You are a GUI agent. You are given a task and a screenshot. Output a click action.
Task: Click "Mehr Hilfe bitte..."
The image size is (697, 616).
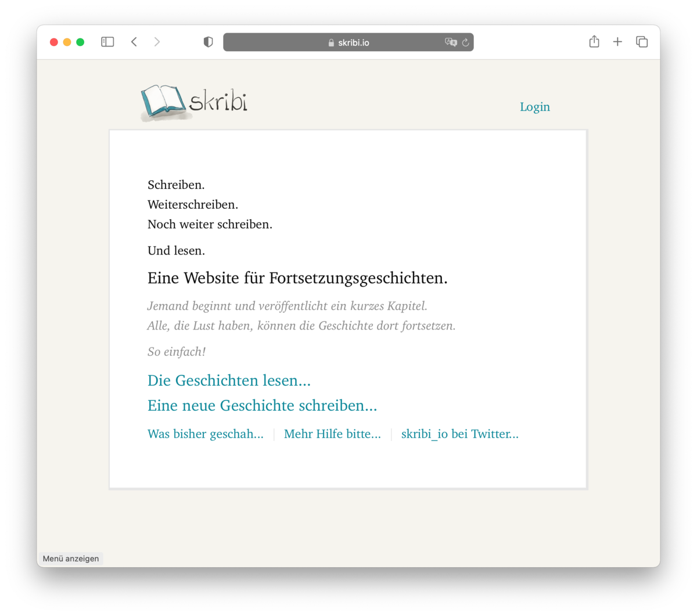[332, 434]
